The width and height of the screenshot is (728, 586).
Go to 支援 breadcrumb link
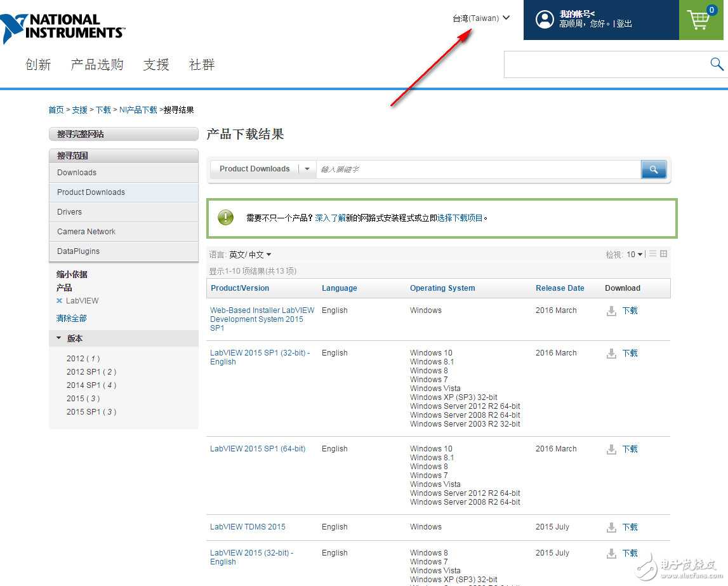(79, 110)
